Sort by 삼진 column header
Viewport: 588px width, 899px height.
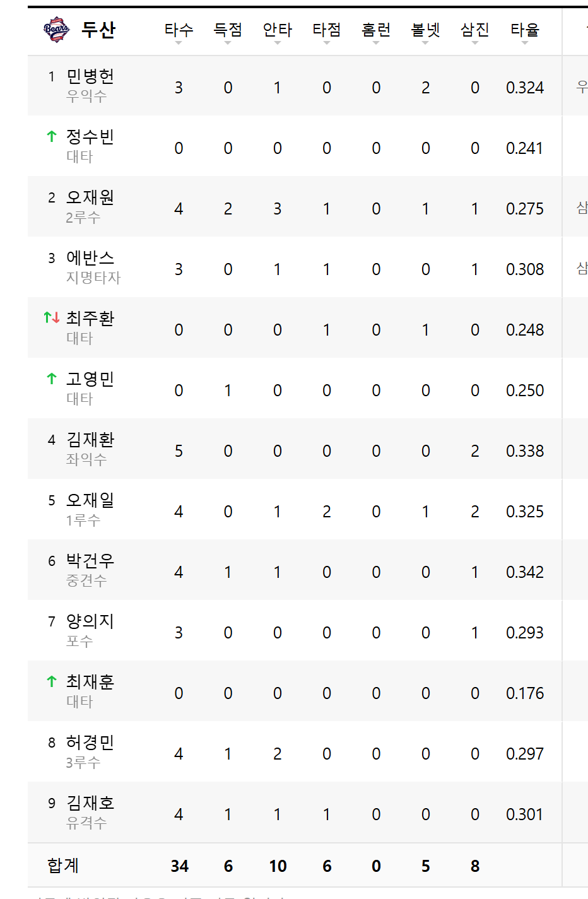475,30
